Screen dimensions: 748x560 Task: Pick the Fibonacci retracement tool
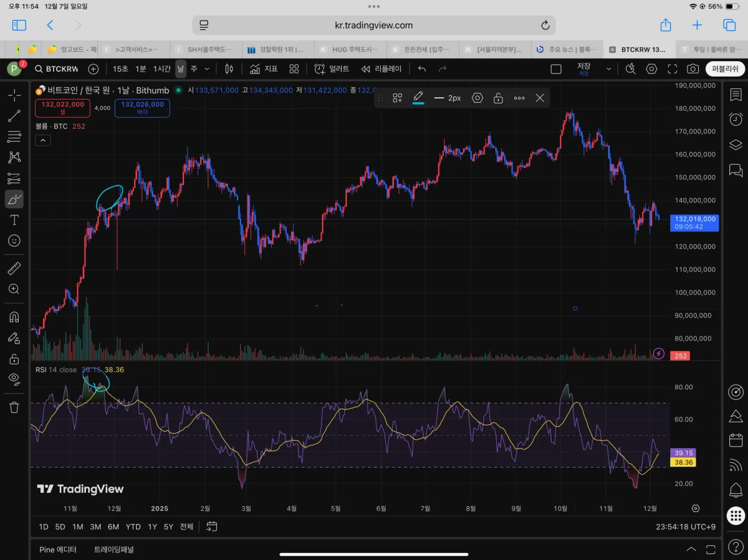[x=14, y=136]
